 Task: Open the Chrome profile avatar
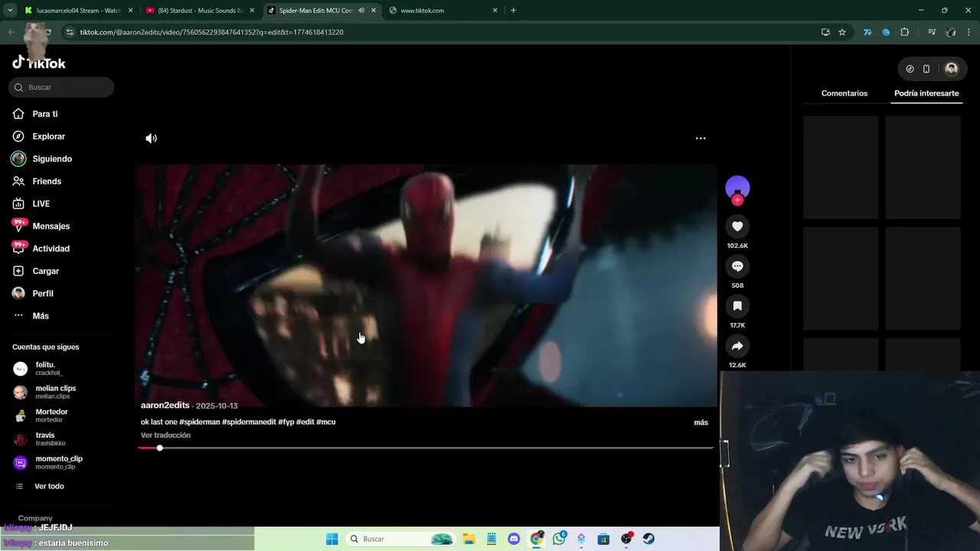coord(951,32)
